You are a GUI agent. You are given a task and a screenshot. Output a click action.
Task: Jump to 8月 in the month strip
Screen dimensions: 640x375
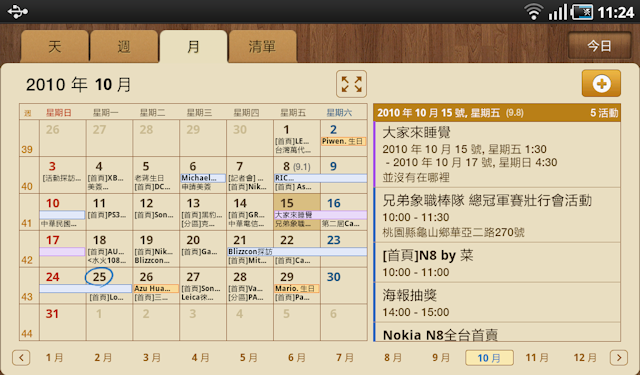pyautogui.click(x=393, y=358)
